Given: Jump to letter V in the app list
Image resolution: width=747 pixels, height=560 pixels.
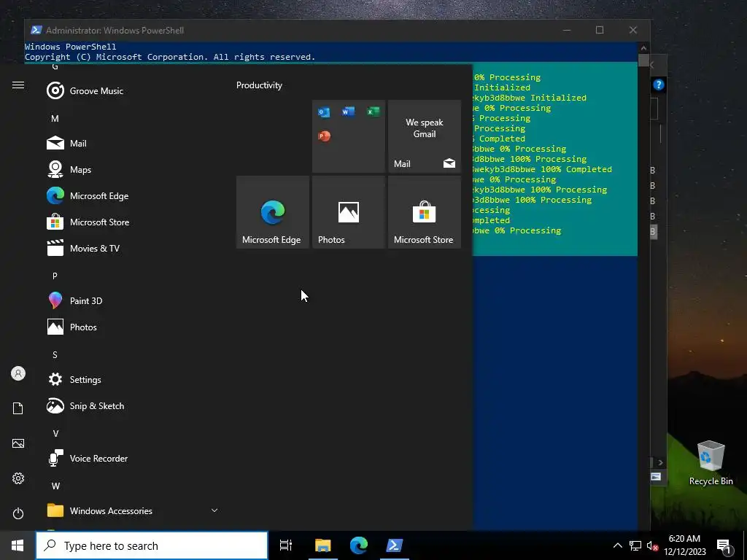Looking at the screenshot, I should pos(55,433).
